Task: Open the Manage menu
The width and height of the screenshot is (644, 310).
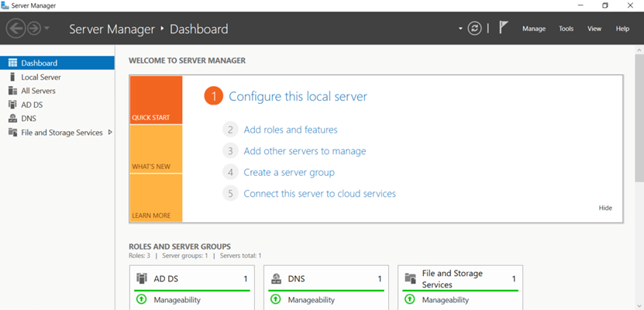Action: pyautogui.click(x=533, y=29)
